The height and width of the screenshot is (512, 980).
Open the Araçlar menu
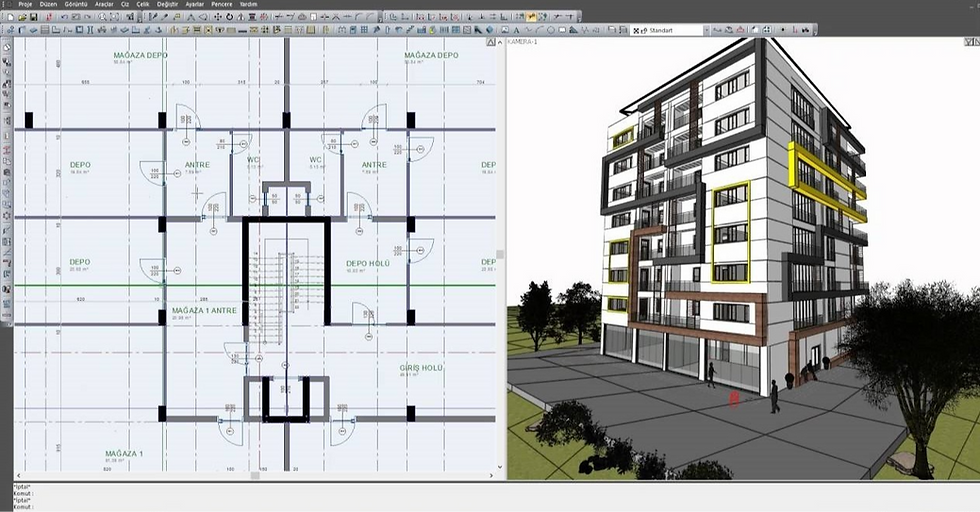point(104,4)
